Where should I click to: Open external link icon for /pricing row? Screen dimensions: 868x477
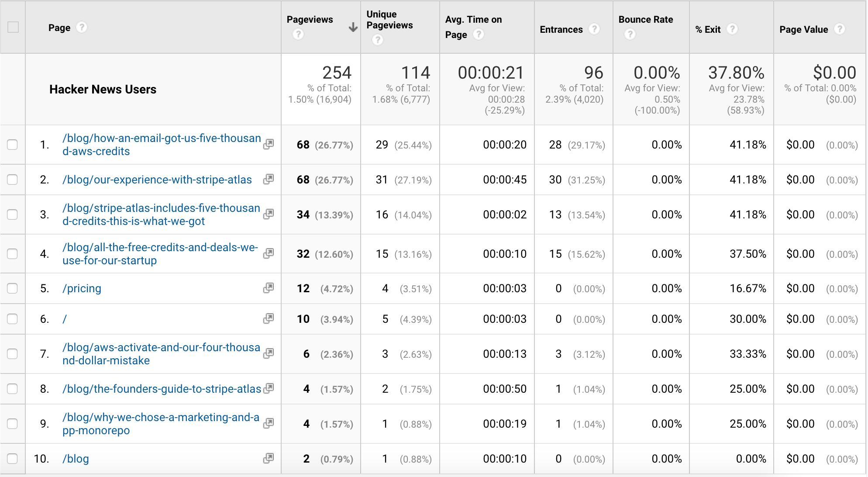point(269,288)
